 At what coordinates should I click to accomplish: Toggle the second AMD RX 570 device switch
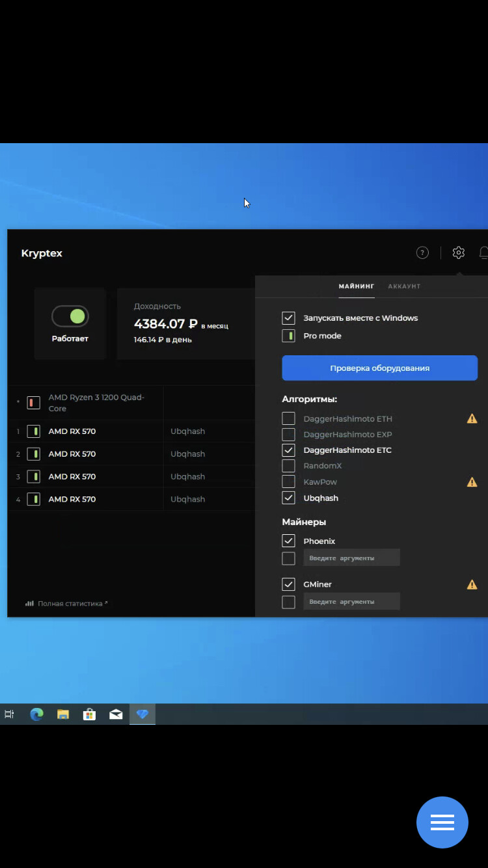34,454
